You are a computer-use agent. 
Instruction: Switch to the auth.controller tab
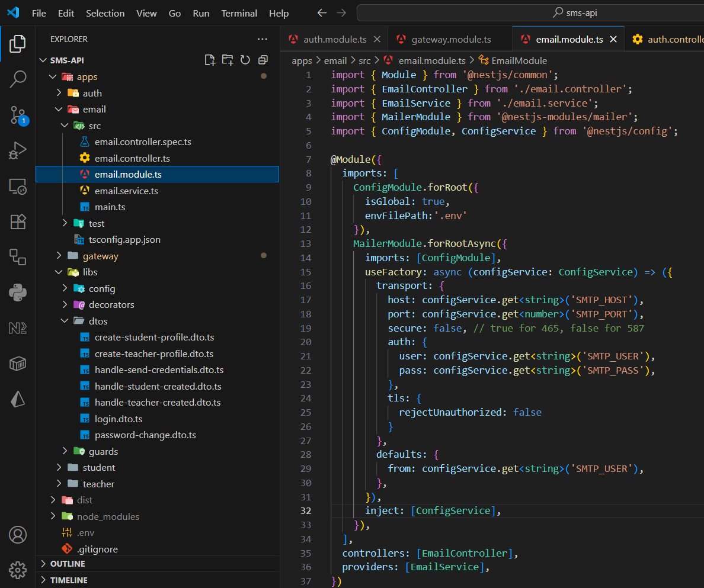[664, 40]
